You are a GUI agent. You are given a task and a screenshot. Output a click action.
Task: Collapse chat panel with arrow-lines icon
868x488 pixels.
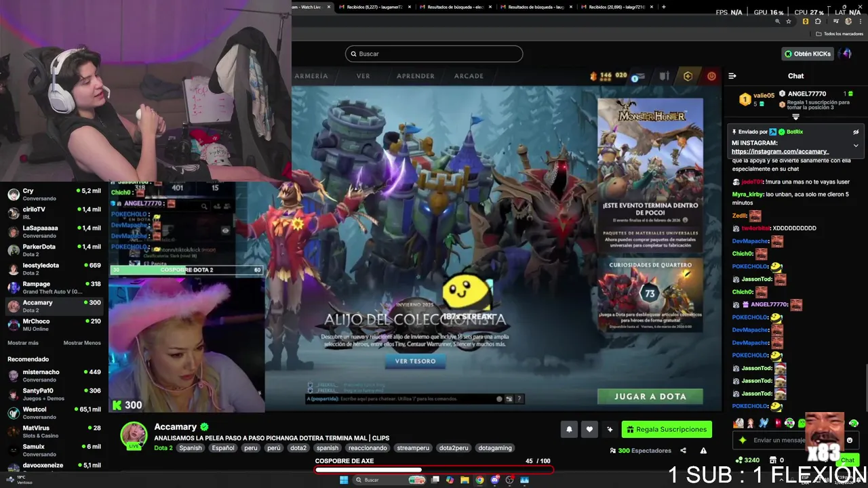coord(732,76)
